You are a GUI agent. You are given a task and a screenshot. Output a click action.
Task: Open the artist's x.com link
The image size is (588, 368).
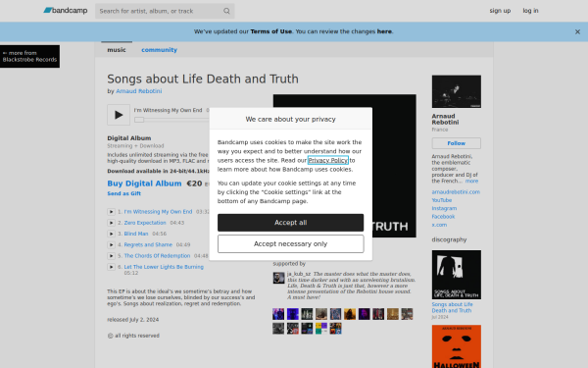pyautogui.click(x=439, y=225)
